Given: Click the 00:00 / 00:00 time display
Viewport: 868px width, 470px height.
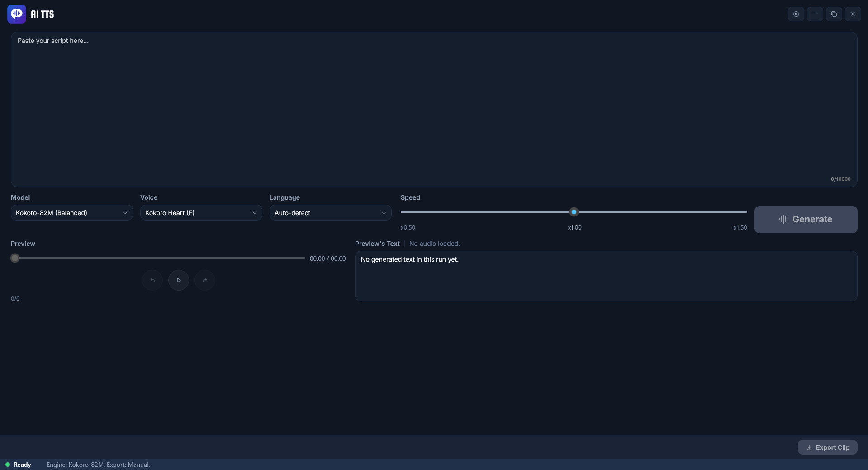Looking at the screenshot, I should coord(328,258).
